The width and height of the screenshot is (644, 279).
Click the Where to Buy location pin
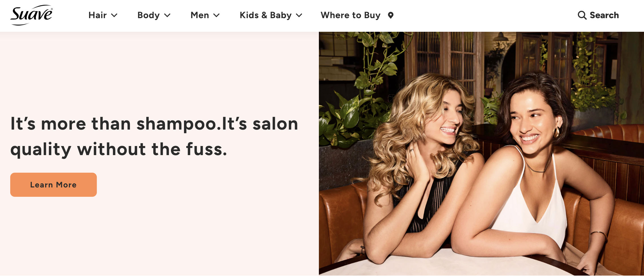click(x=391, y=15)
